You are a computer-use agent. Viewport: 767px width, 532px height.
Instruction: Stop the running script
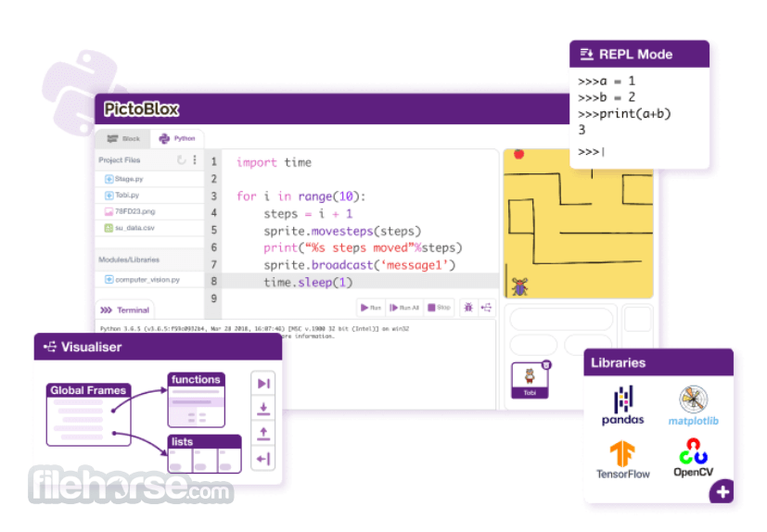(x=440, y=308)
